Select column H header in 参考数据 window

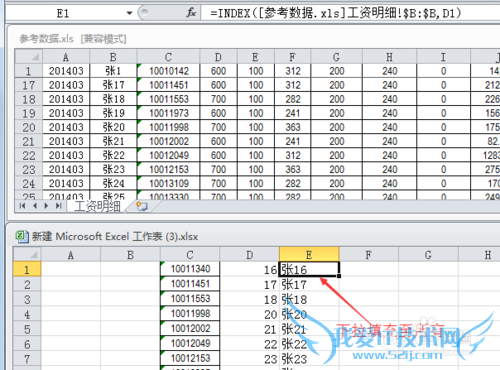389,57
